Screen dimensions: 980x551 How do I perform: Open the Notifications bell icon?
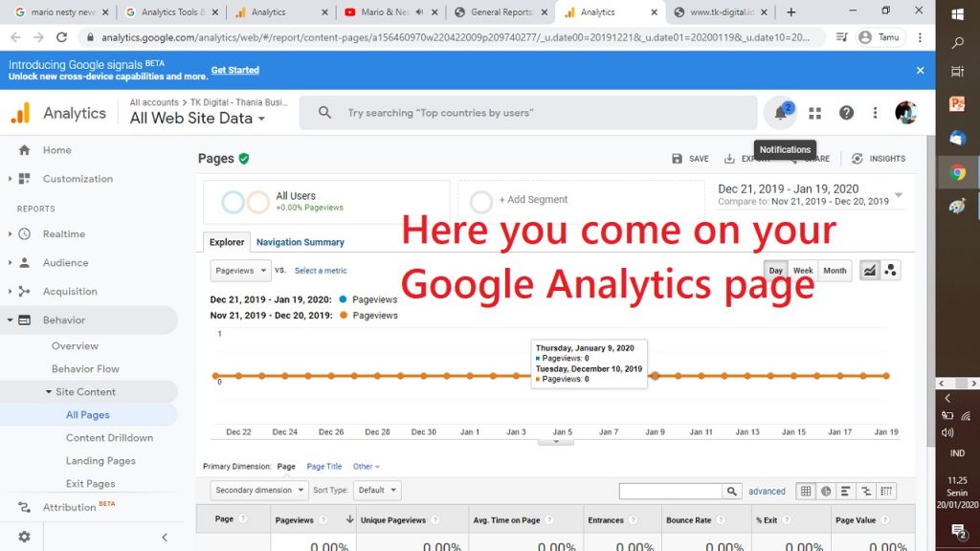(780, 113)
